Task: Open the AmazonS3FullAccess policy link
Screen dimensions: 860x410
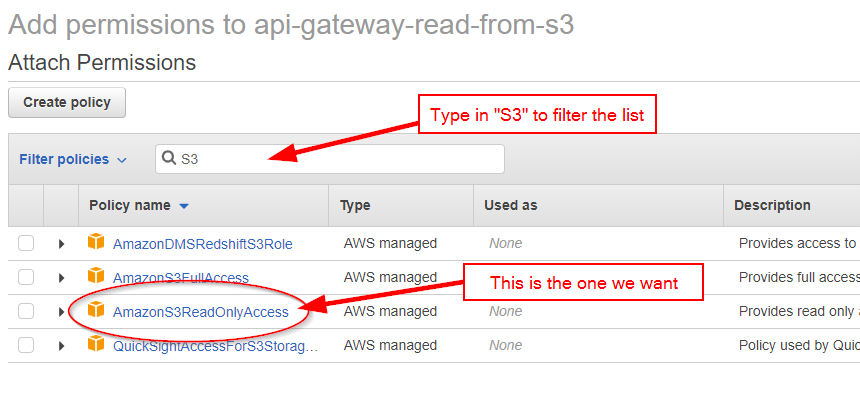Action: 180,278
